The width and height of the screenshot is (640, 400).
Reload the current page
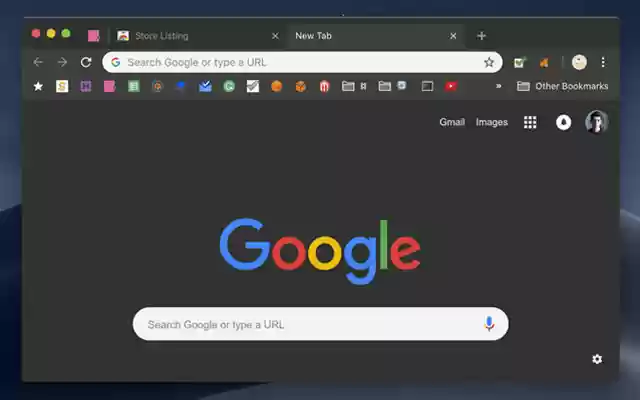(86, 62)
